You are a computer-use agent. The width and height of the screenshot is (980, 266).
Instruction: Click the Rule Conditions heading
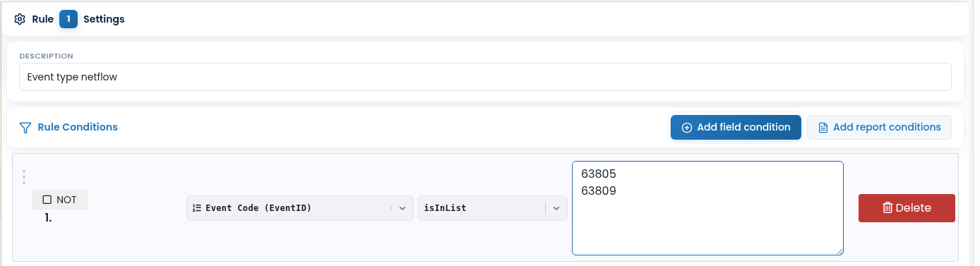coord(78,128)
